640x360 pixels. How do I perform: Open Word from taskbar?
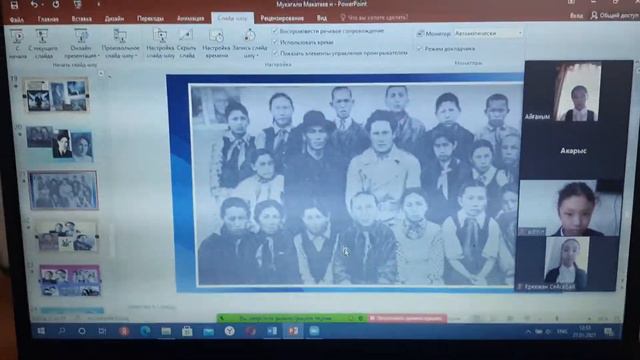(x=272, y=331)
